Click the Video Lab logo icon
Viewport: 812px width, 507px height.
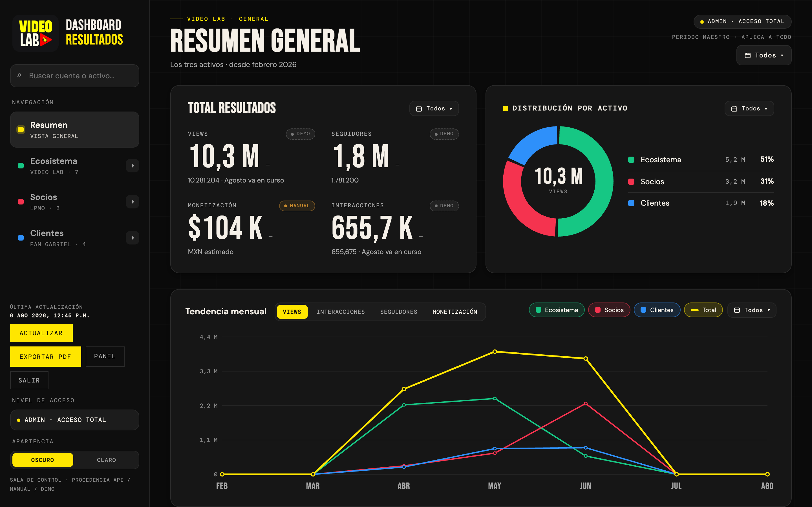click(x=35, y=33)
